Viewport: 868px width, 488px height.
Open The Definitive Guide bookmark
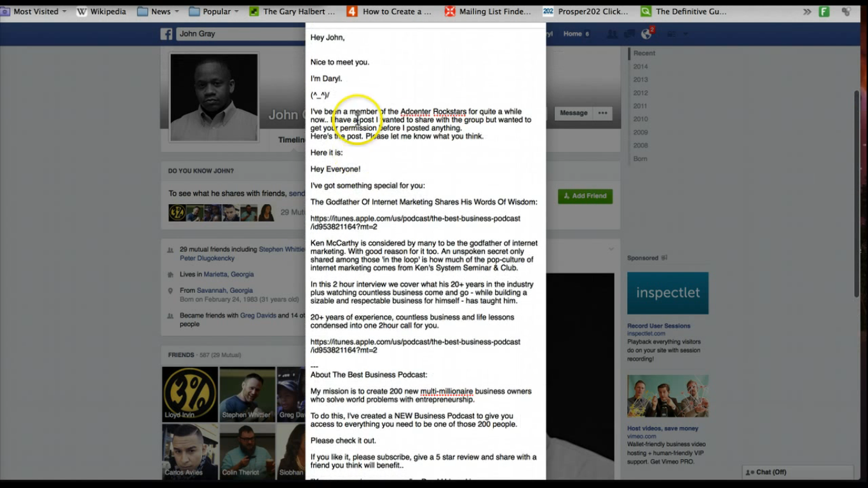684,11
